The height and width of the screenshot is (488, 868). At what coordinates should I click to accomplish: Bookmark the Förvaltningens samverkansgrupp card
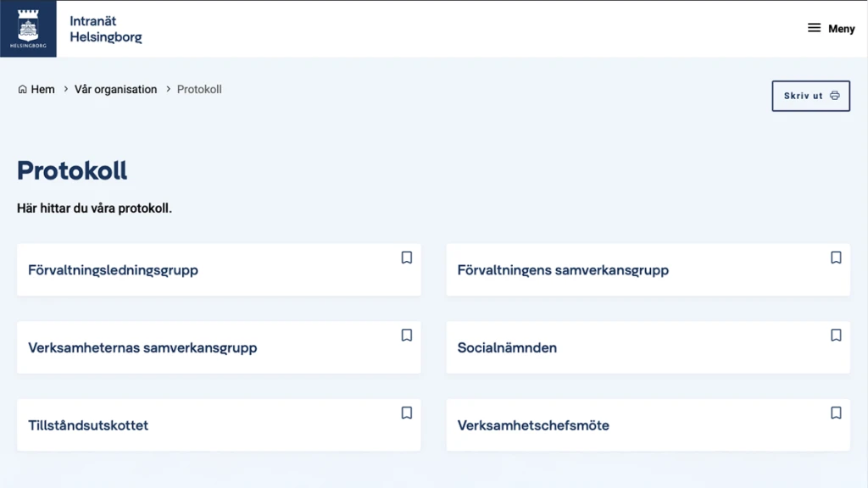point(836,258)
